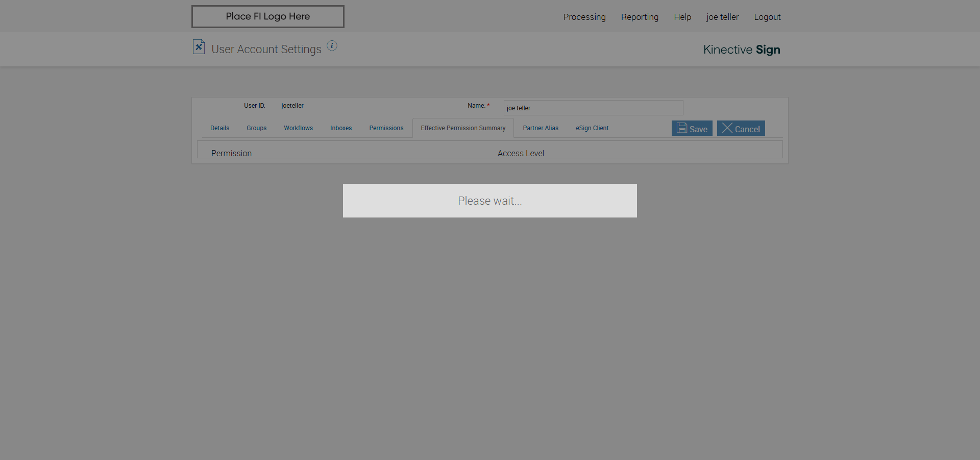Select the Permissions tab
The width and height of the screenshot is (980, 460).
click(386, 128)
